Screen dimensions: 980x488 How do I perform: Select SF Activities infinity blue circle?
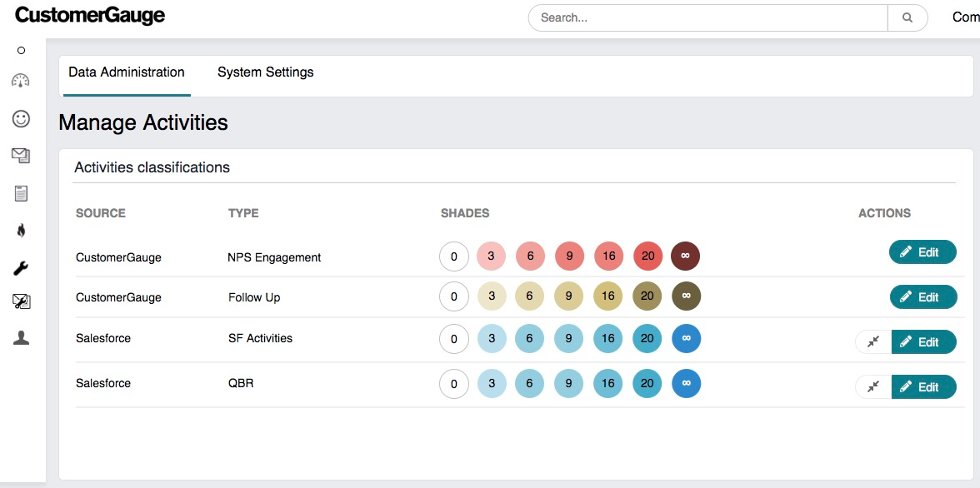(x=687, y=338)
